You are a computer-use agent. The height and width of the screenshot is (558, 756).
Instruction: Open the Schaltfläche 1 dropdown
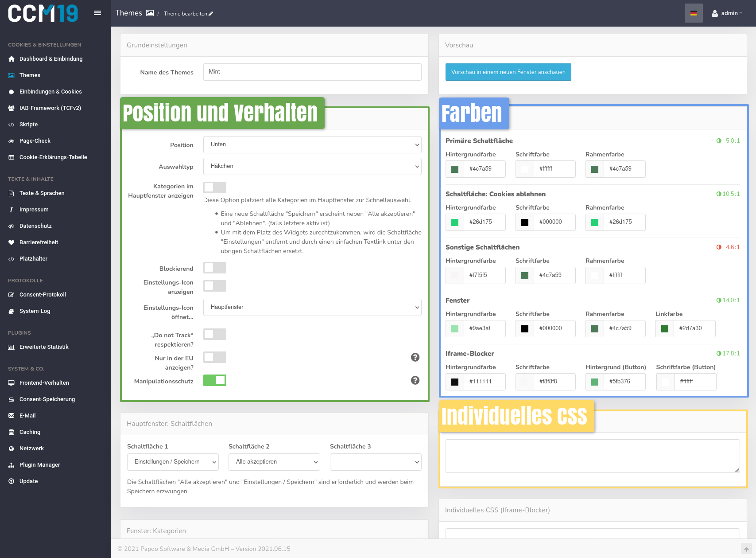click(173, 462)
